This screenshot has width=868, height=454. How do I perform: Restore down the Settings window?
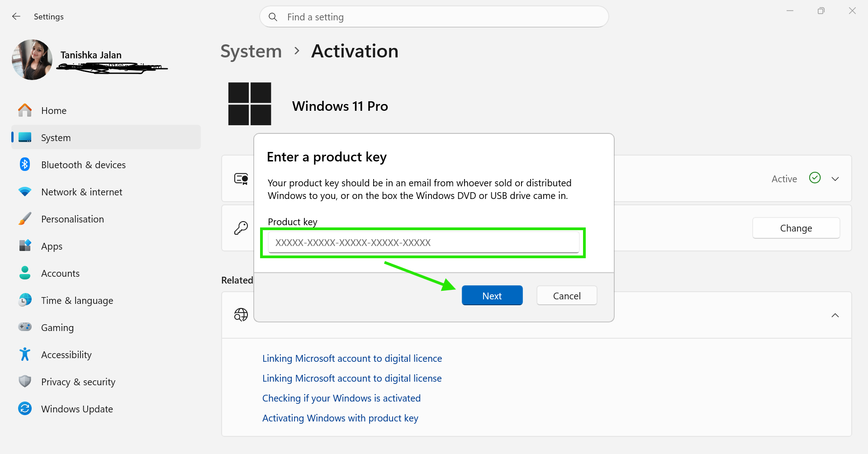(821, 10)
